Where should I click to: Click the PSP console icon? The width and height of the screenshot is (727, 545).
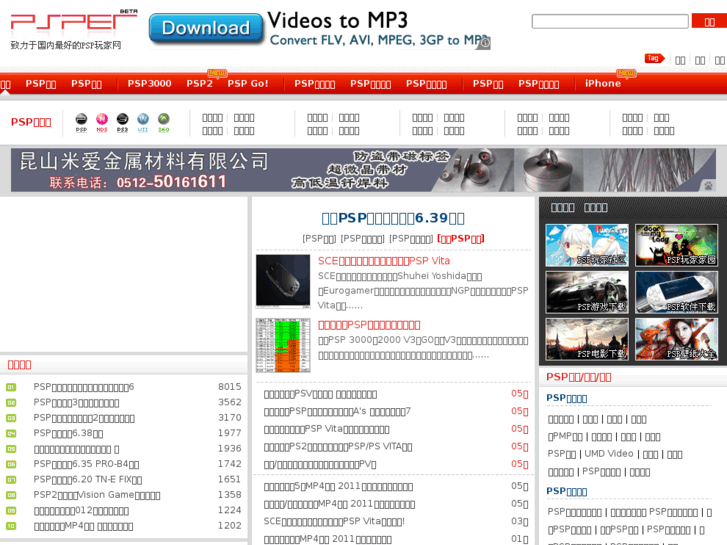(x=81, y=123)
